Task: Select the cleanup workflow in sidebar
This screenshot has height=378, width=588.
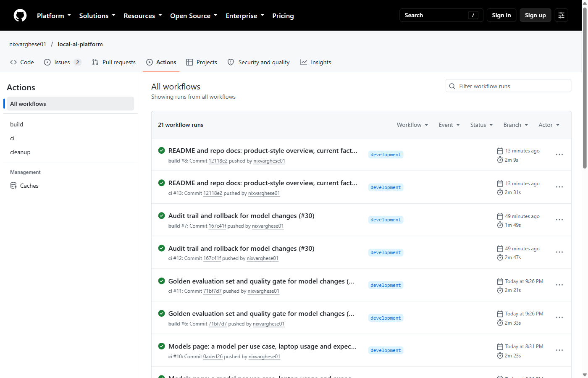Action: coord(71,152)
